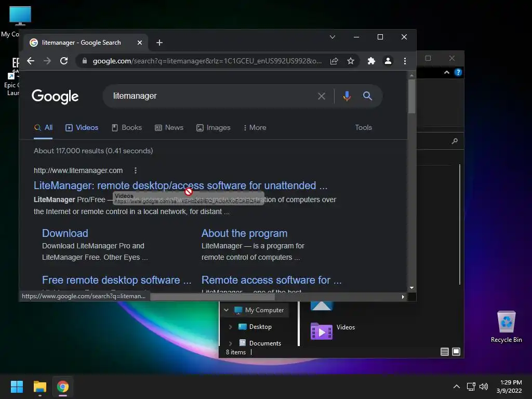The width and height of the screenshot is (532, 399).
Task: Click the address bar URL text
Action: tap(207, 61)
